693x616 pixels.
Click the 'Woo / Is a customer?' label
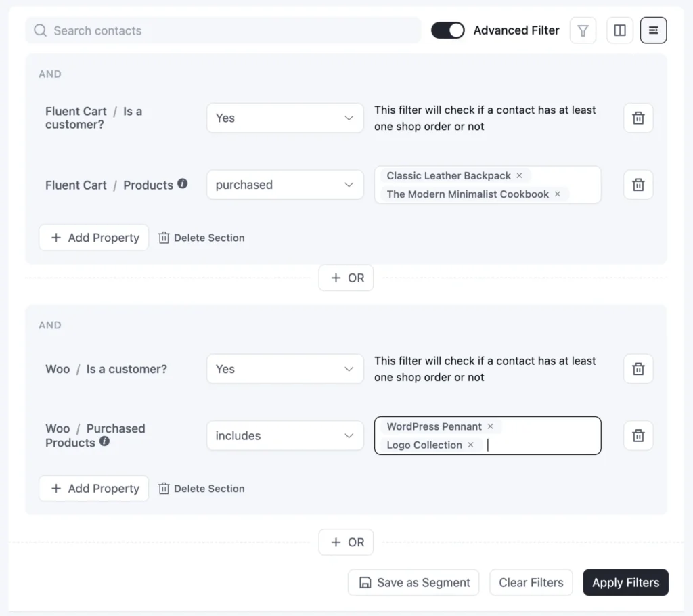pyautogui.click(x=106, y=369)
